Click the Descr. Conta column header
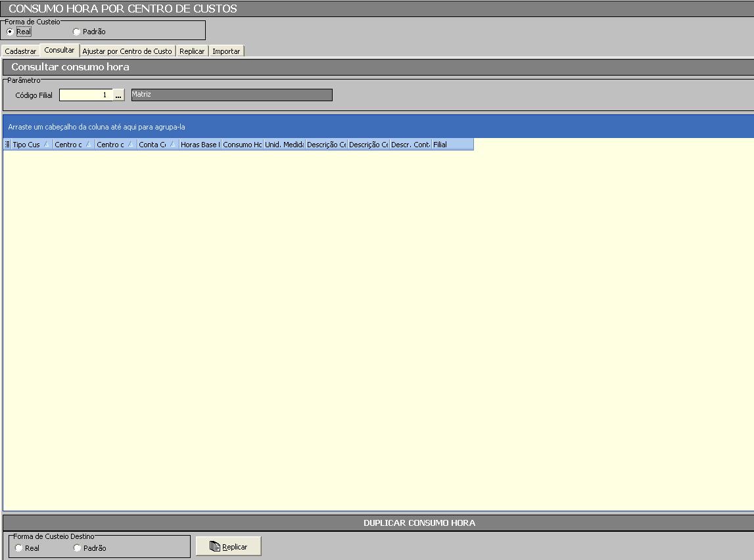The image size is (754, 560). [x=410, y=145]
